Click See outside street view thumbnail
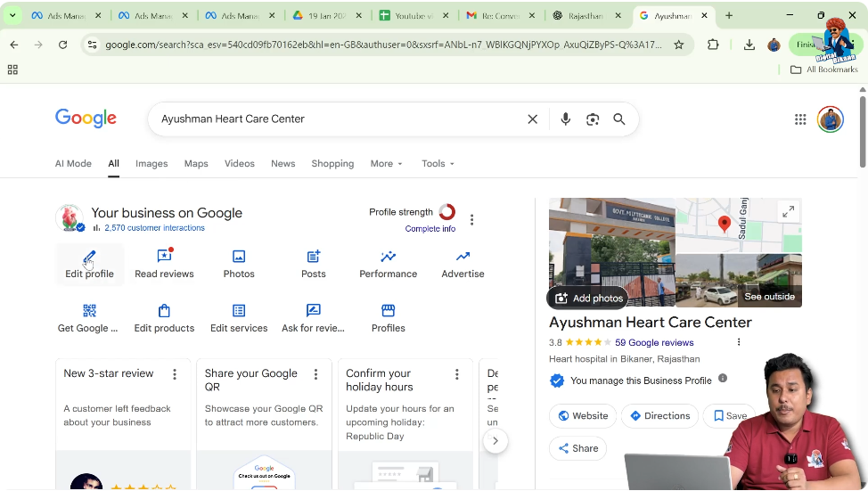The height and width of the screenshot is (491, 868). point(739,280)
